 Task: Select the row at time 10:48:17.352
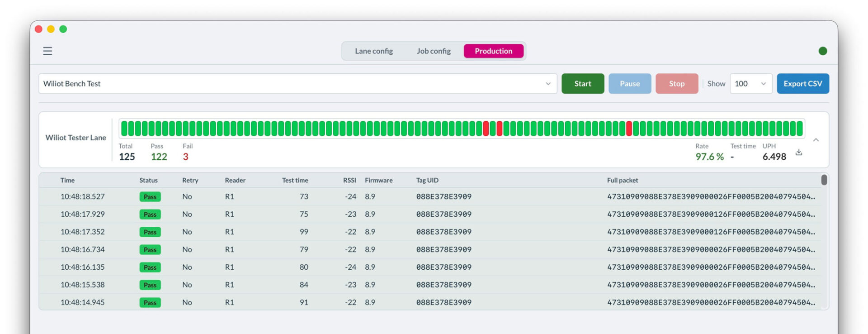point(430,232)
